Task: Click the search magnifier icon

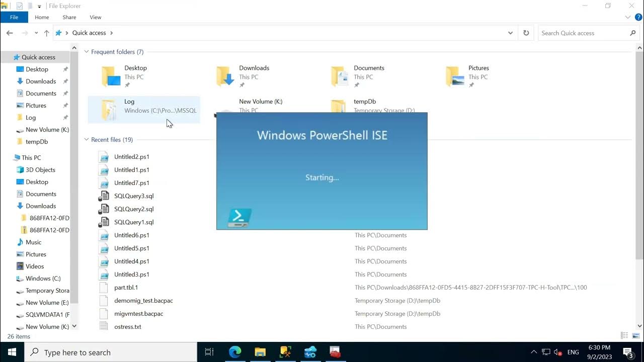Action: click(633, 33)
